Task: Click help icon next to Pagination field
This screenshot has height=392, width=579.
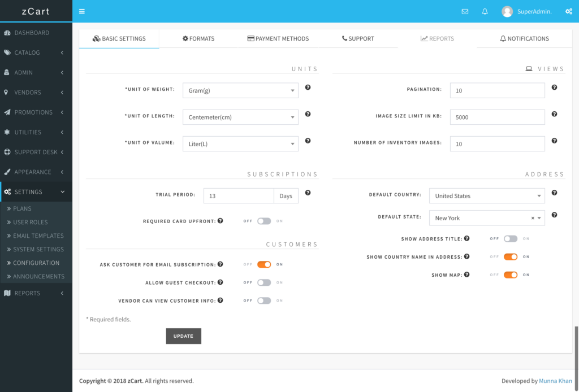Action: (x=554, y=88)
